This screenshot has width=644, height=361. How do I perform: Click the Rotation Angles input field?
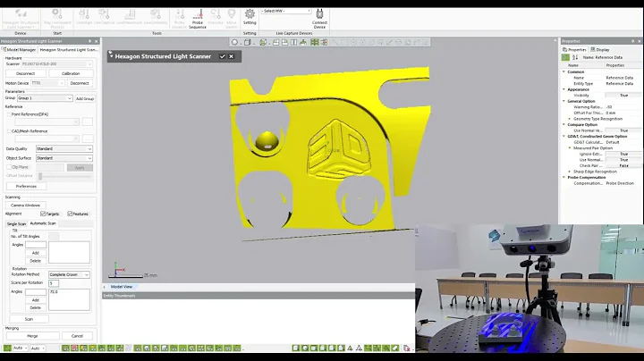(x=36, y=291)
